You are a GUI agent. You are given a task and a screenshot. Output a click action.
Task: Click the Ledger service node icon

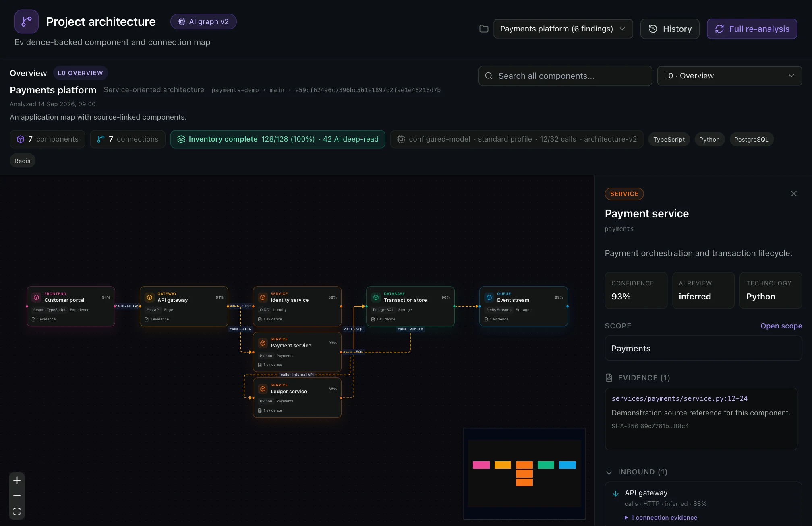[x=263, y=389]
